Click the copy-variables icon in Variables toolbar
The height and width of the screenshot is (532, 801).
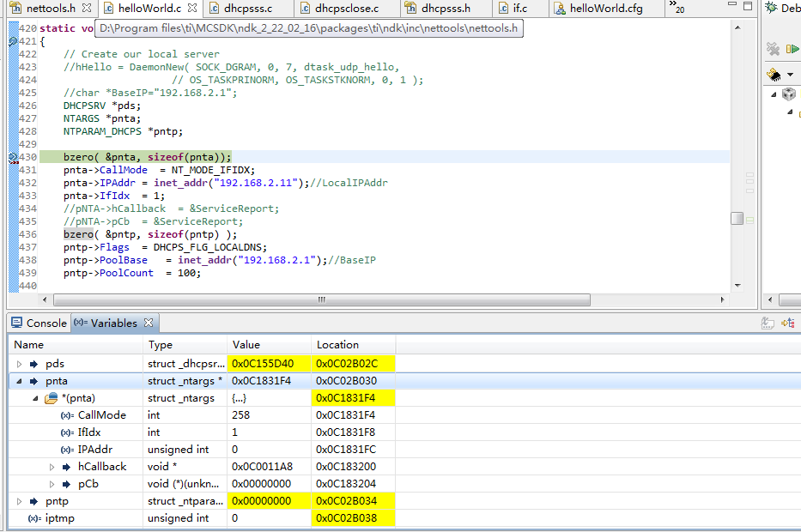[767, 322]
